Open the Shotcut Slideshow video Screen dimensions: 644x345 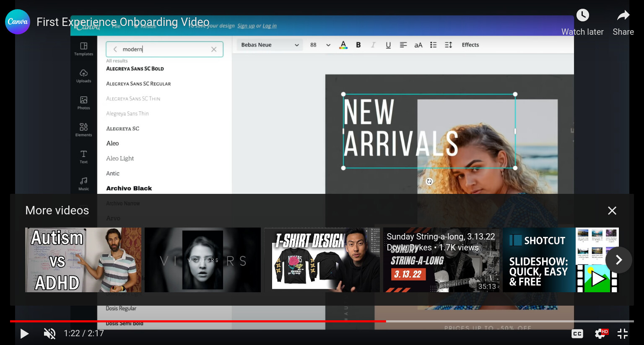coord(561,260)
